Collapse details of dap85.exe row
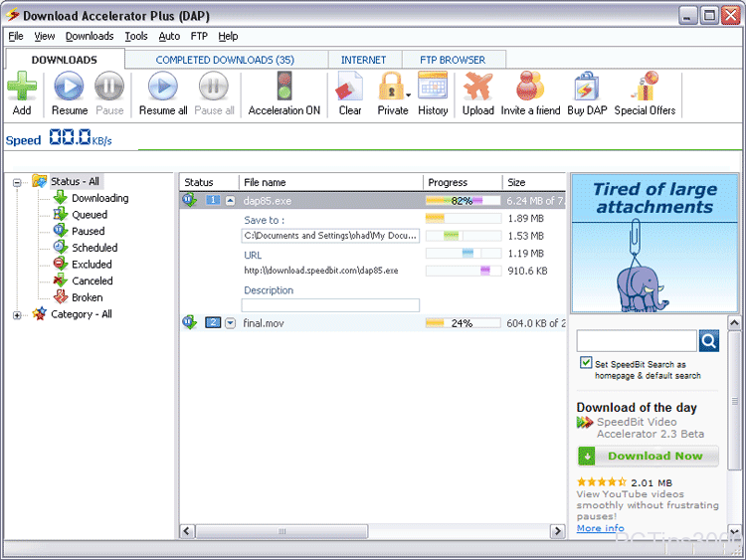Screen dimensions: 746x560 pos(231,200)
